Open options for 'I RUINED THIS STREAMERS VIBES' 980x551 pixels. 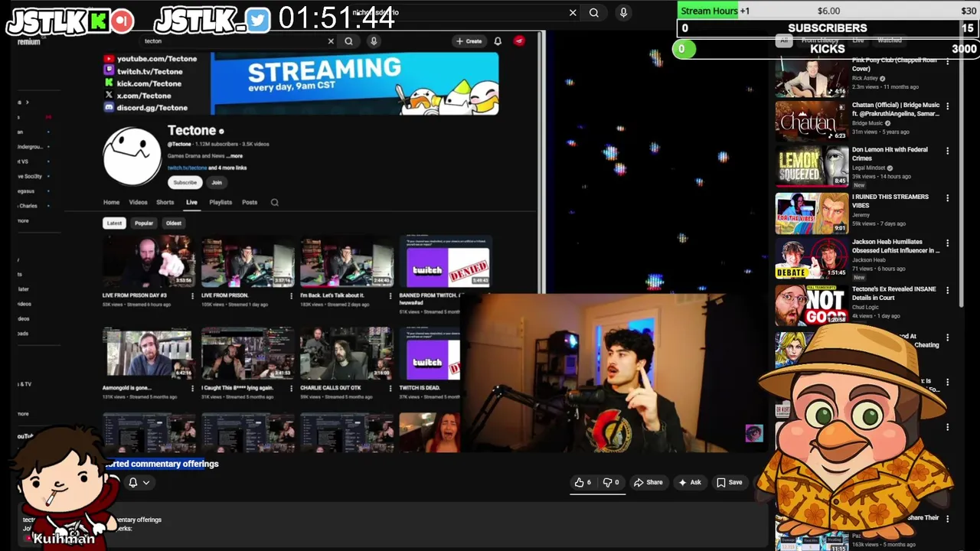click(948, 198)
